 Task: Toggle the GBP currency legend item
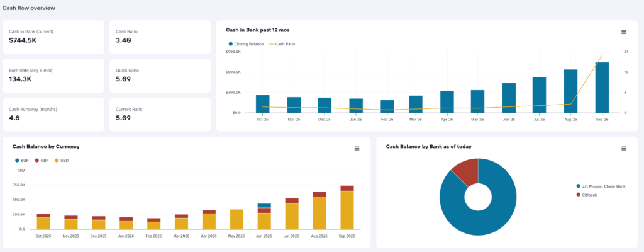click(42, 161)
